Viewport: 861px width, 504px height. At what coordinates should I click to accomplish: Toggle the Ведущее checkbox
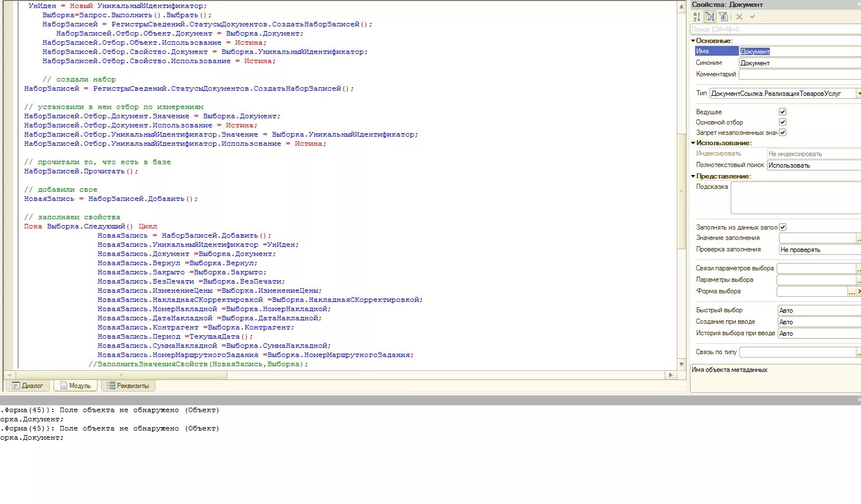click(782, 111)
